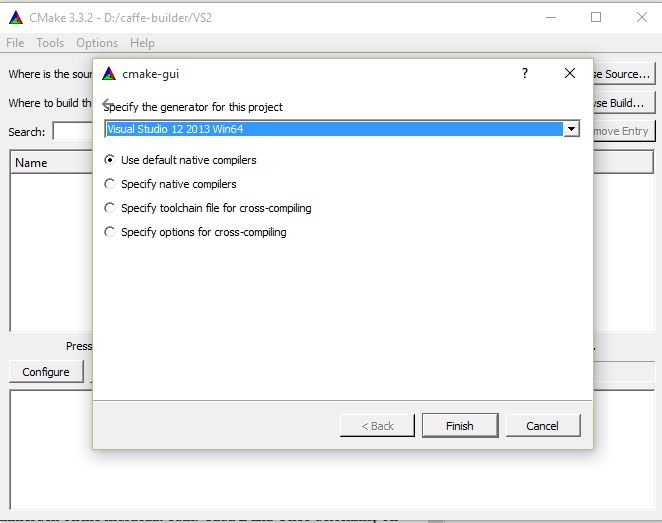Click the CMake logo in the main title bar
Screen dimensions: 662x523
pos(16,17)
